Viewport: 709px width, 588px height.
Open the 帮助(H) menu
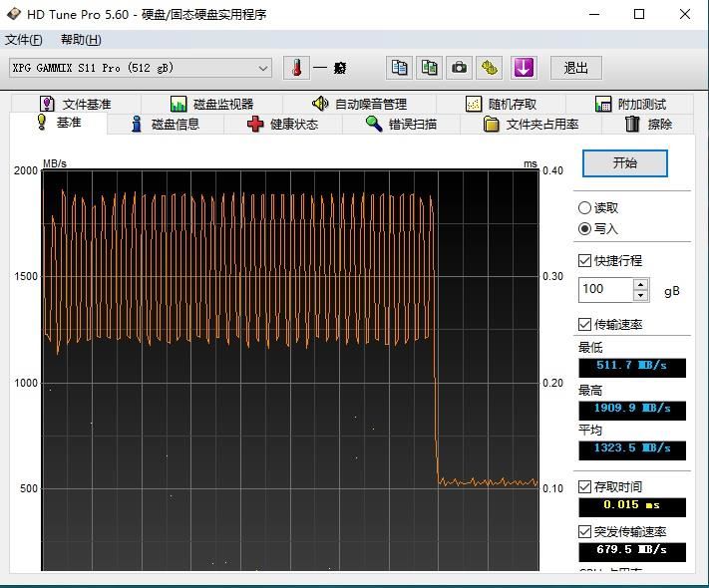point(81,40)
